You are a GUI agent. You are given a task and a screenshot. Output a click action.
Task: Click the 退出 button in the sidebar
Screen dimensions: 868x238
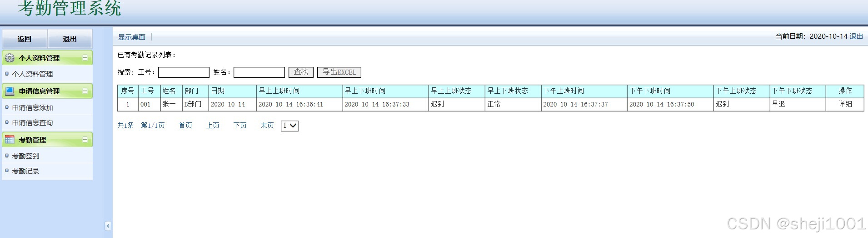[x=70, y=39]
